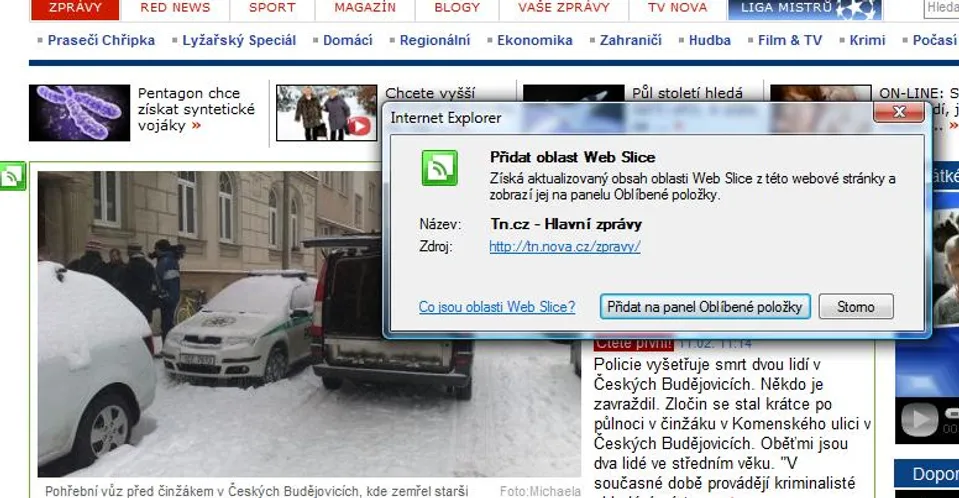Switch to the VAŠE ZPRÁVY tab
Viewport: 959px width, 498px height.
pos(564,8)
